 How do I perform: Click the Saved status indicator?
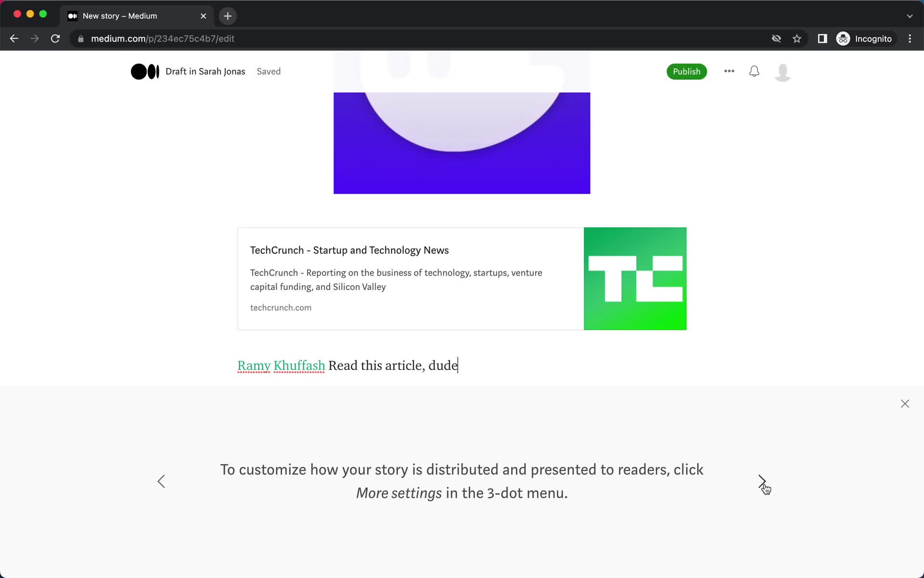269,71
